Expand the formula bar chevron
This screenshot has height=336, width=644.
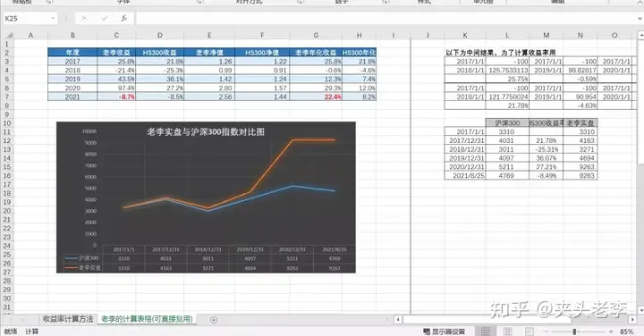click(x=640, y=19)
